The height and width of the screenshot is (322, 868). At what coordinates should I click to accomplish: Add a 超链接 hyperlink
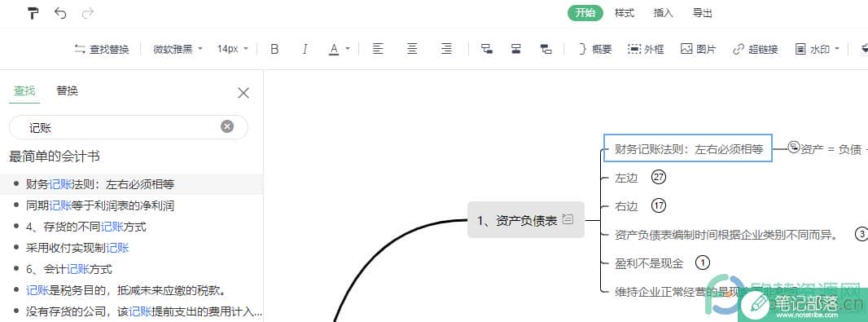click(755, 50)
